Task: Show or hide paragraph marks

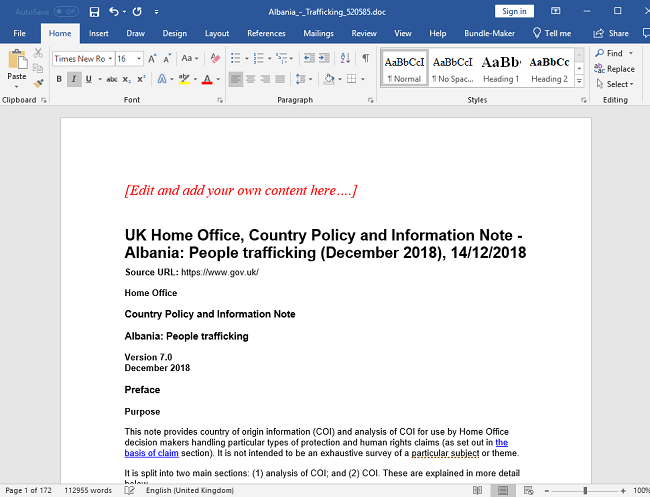Action: point(366,58)
